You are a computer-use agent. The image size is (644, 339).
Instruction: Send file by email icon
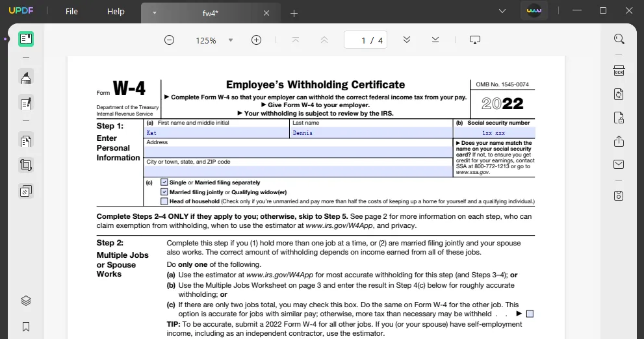[x=619, y=165]
